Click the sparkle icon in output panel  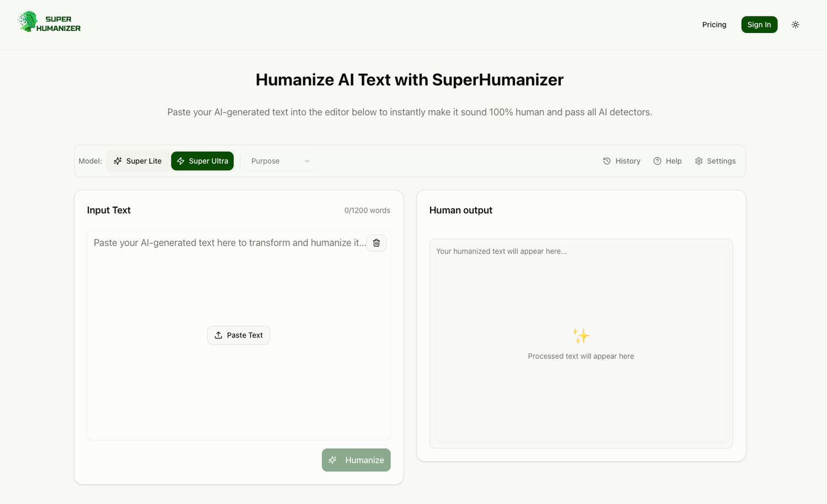581,335
